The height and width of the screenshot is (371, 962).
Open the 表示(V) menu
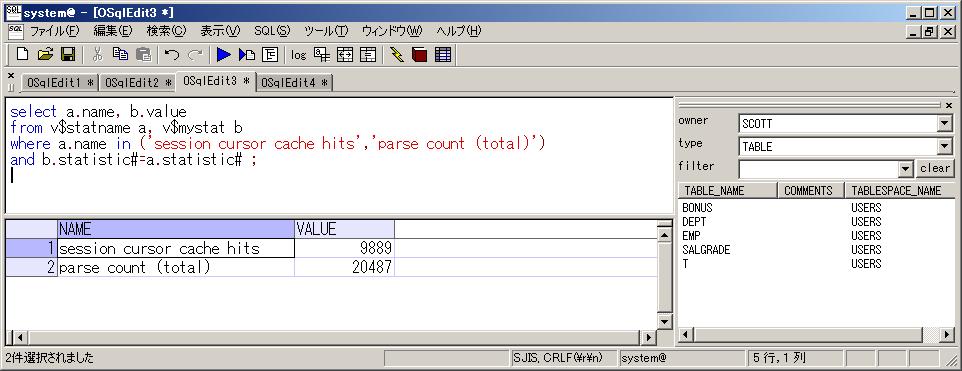(x=220, y=31)
